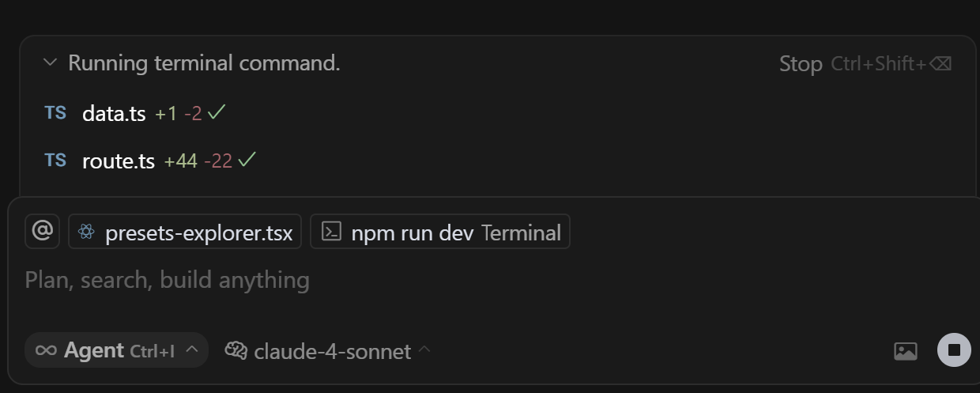Stop generation with the round stop button
Viewport: 980px width, 393px height.
[954, 350]
